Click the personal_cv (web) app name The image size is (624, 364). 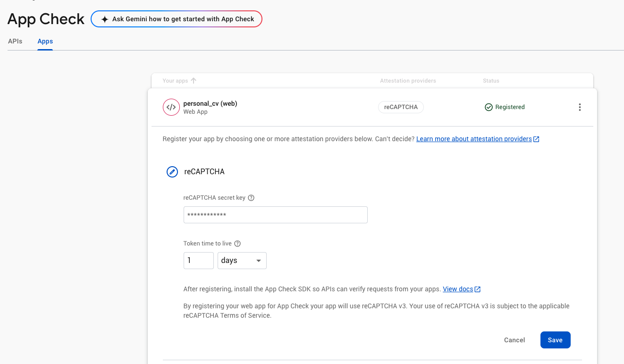210,104
